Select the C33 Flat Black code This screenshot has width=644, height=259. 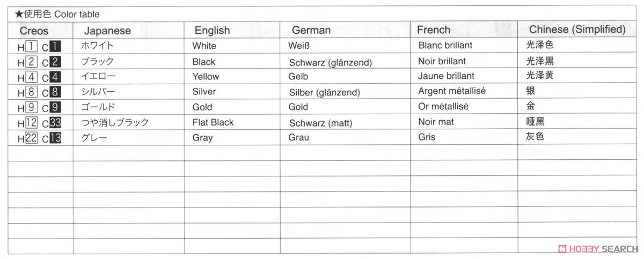(55, 123)
